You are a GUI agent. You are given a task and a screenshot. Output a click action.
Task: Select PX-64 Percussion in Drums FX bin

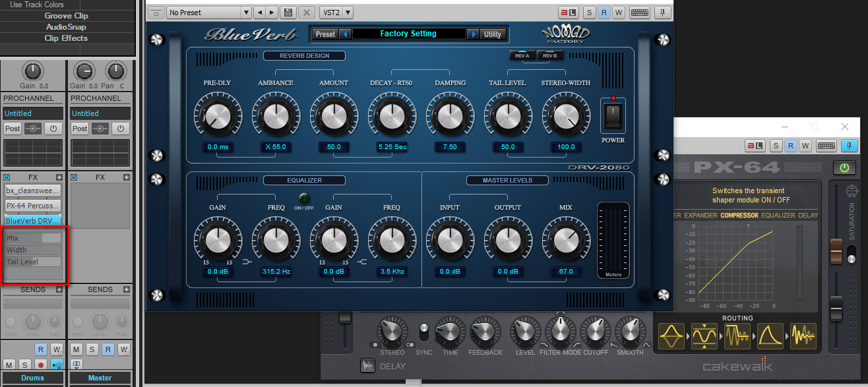(33, 206)
